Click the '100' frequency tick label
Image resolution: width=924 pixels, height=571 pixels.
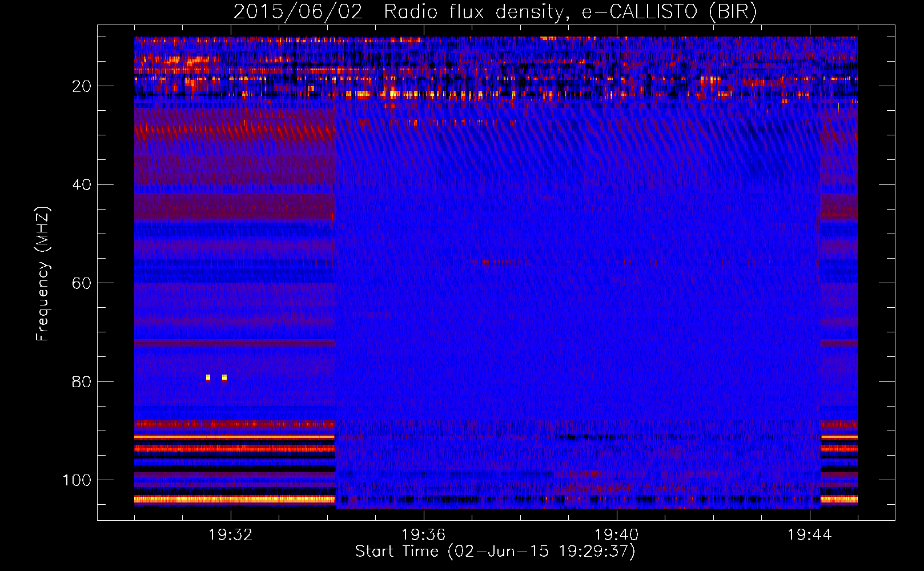click(x=77, y=480)
